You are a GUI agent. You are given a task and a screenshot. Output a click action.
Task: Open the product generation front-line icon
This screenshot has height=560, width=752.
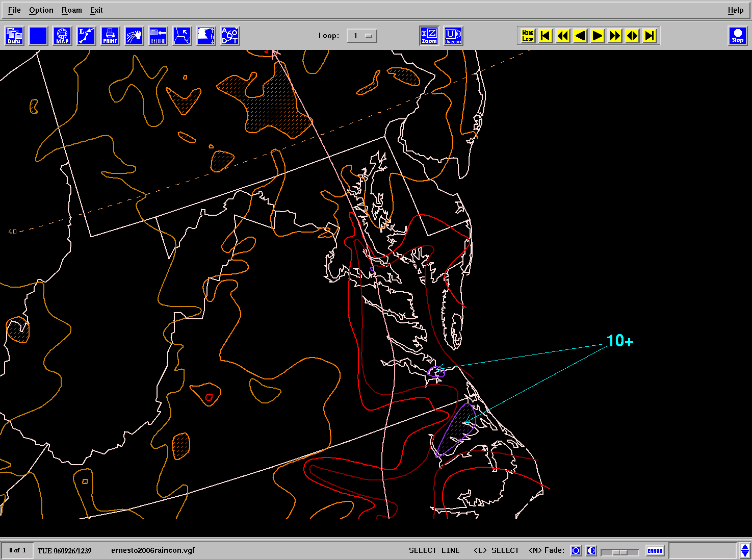tap(86, 36)
